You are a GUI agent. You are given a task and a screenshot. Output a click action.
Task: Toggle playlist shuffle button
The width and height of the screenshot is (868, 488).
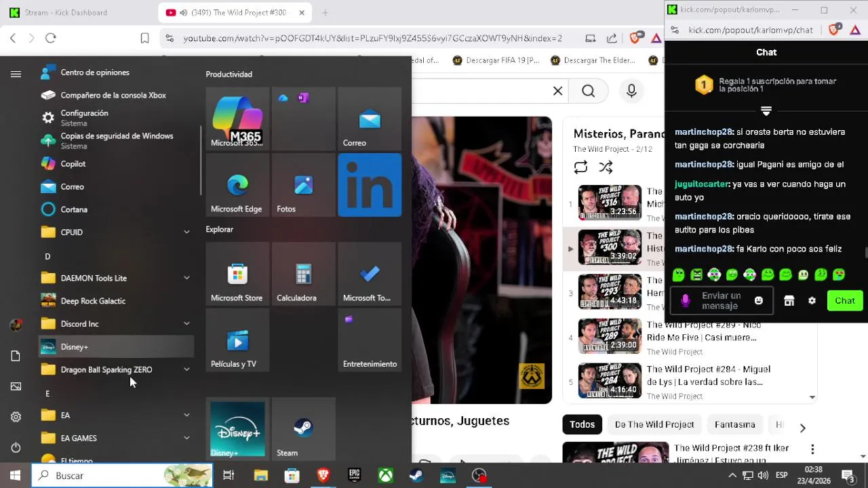606,167
